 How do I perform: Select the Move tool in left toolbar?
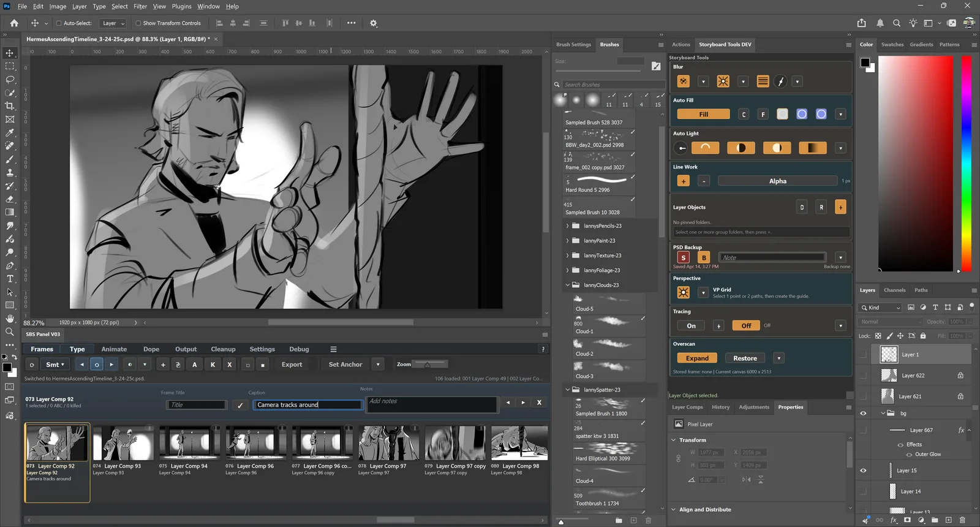(x=10, y=53)
